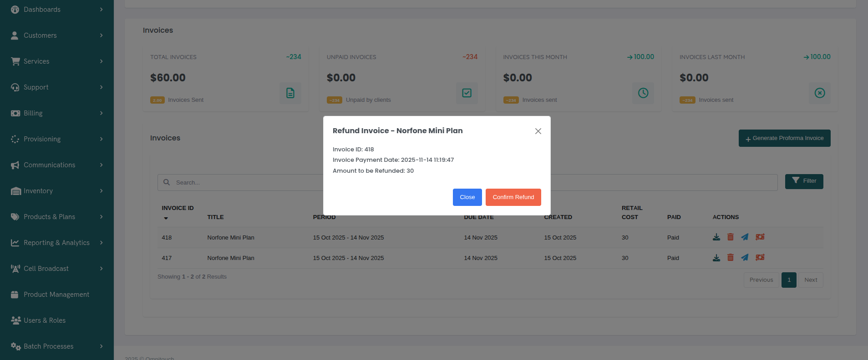Screen dimensions: 868x360
Task: Click download icon for invoice 417
Action: (x=716, y=257)
